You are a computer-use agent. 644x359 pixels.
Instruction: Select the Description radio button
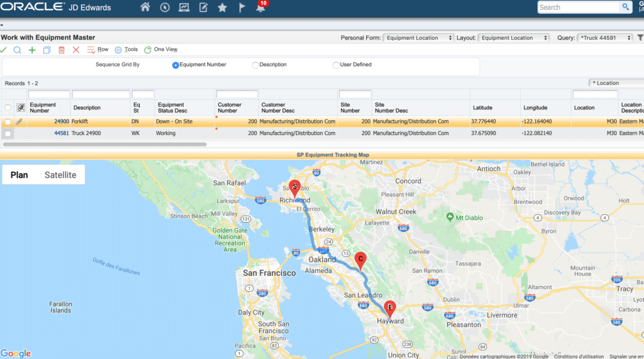255,65
